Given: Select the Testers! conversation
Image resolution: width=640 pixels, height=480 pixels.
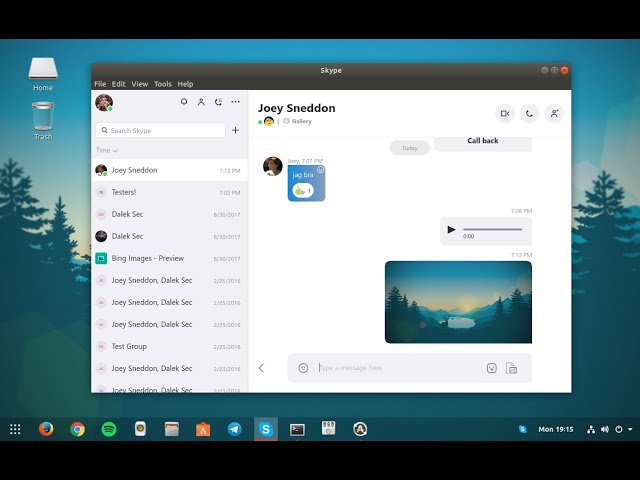Looking at the screenshot, I should point(169,192).
